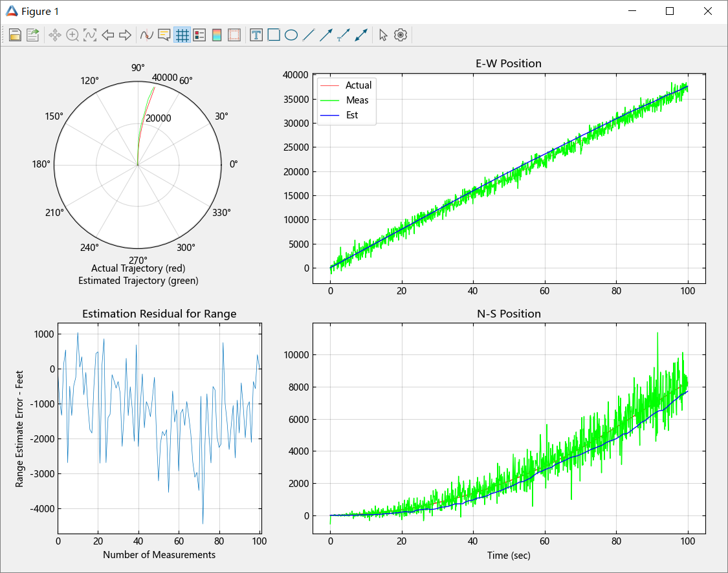Click the autoscale axes icon
Viewport: 728px width, 573px height.
pos(90,36)
